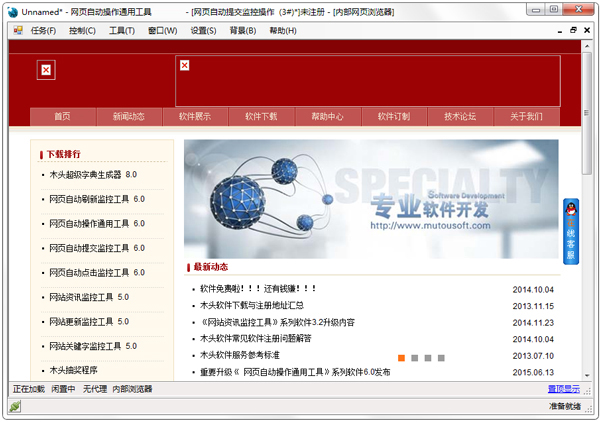Image resolution: width=600 pixels, height=422 pixels.
Task: Click the green icon in the status bar
Action: 15,407
